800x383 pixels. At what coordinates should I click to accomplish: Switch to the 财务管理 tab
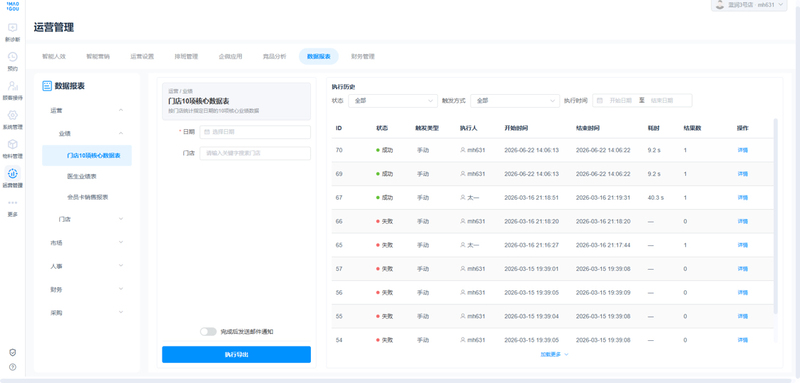pyautogui.click(x=363, y=57)
